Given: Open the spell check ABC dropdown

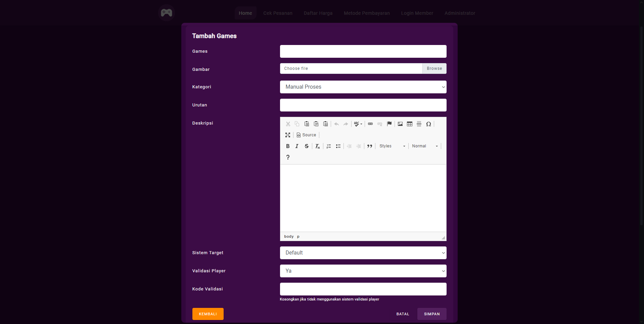Looking at the screenshot, I should point(358,124).
